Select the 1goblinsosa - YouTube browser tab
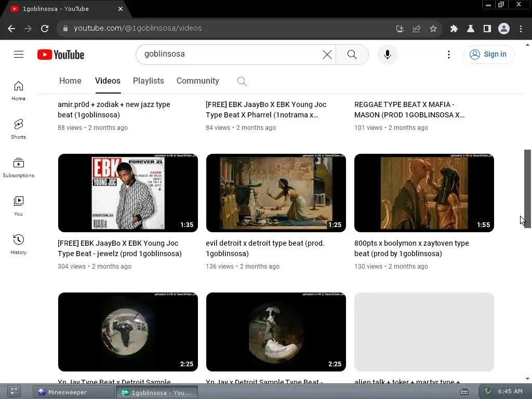The image size is (532, 399). (x=64, y=9)
